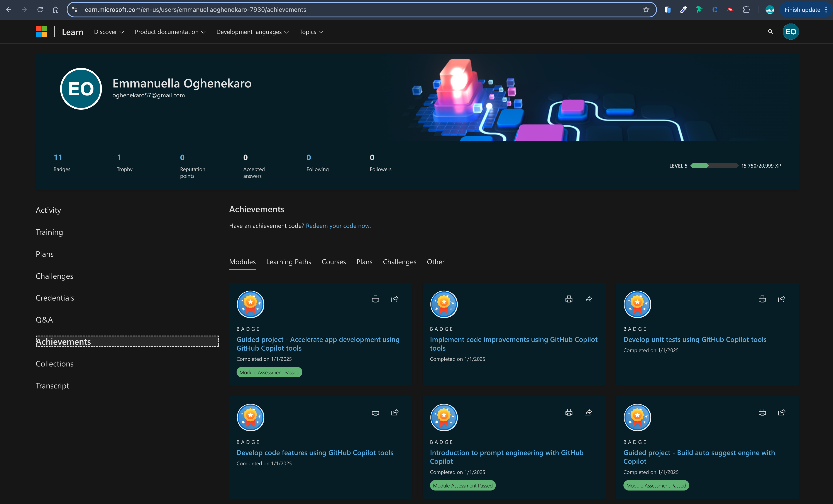Expand the Development languages menu

[x=252, y=32]
